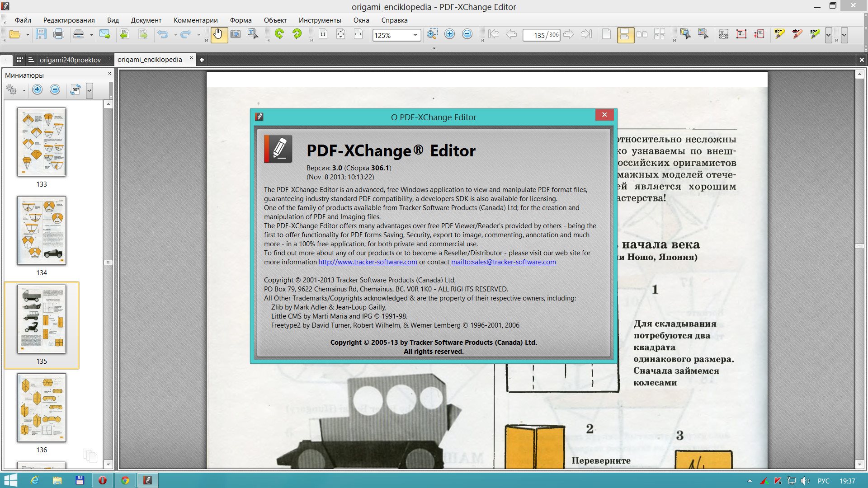Image resolution: width=868 pixels, height=488 pixels.
Task: Expand thumbnails rotate dropdown arrow
Action: pyautogui.click(x=89, y=90)
